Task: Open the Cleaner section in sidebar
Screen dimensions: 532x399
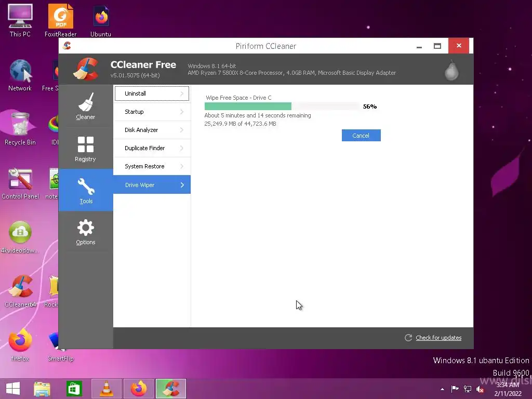Action: (x=86, y=106)
